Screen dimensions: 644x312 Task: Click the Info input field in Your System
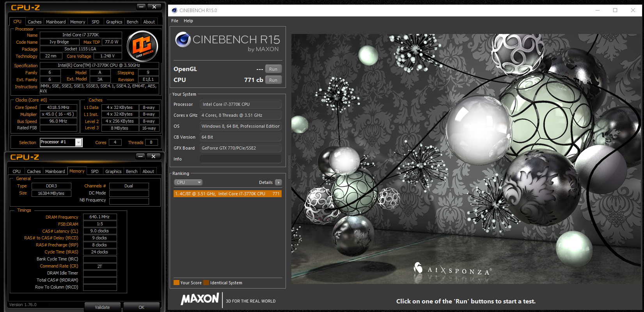[x=240, y=159]
